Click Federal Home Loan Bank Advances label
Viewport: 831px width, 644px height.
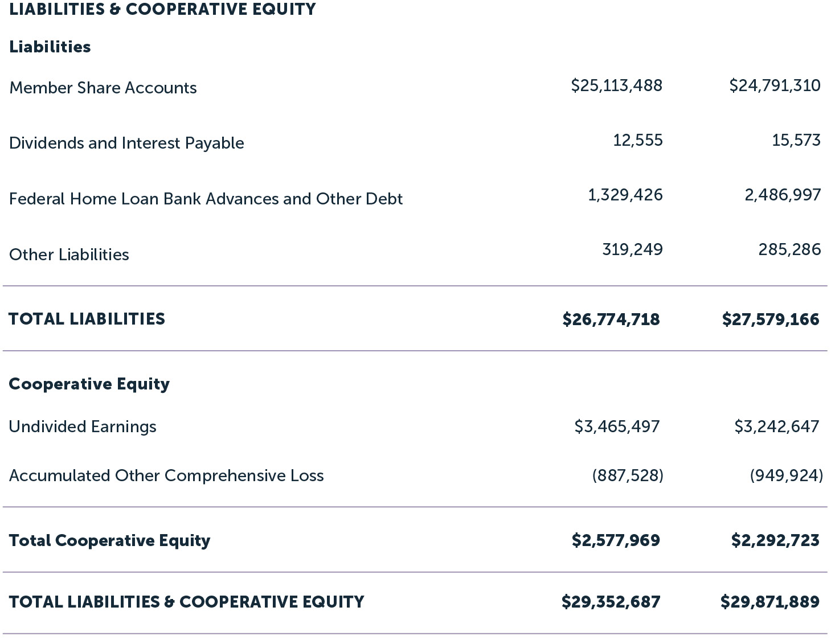[206, 199]
